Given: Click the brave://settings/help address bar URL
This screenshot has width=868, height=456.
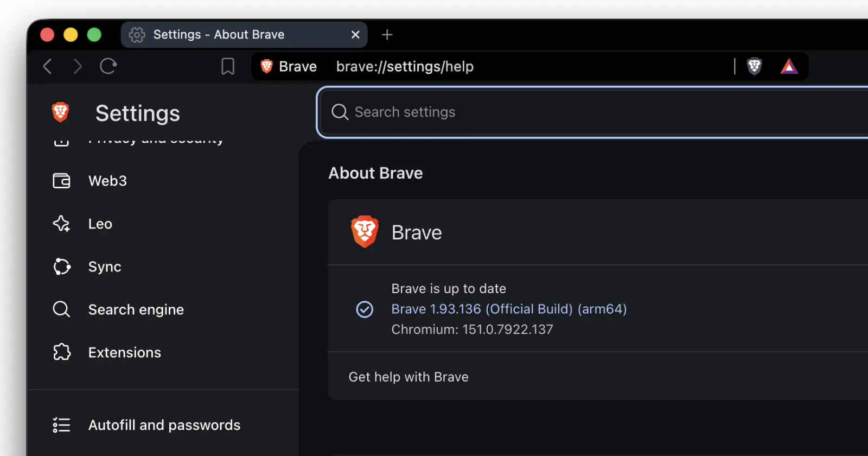Looking at the screenshot, I should [x=405, y=66].
